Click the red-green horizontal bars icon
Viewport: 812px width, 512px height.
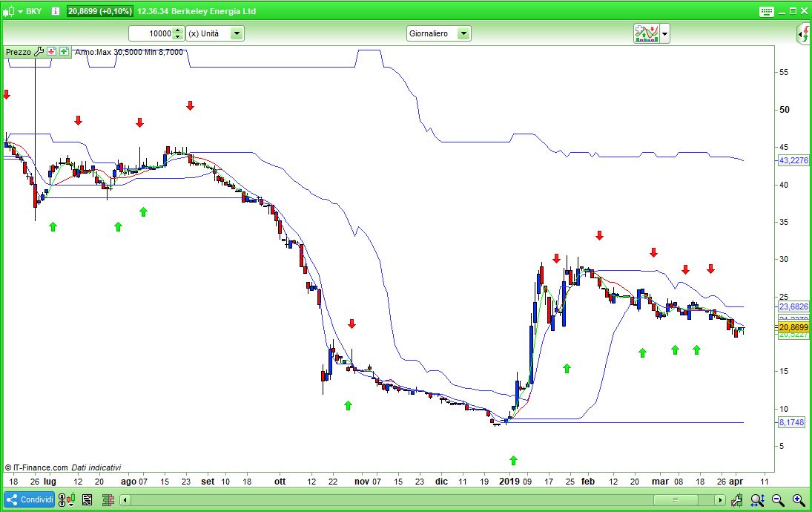[108, 500]
